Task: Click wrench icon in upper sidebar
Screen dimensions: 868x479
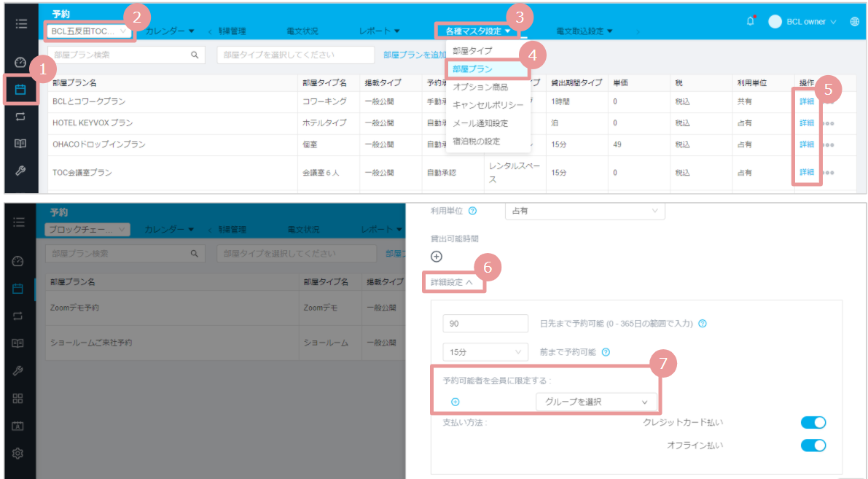Action: (20, 171)
